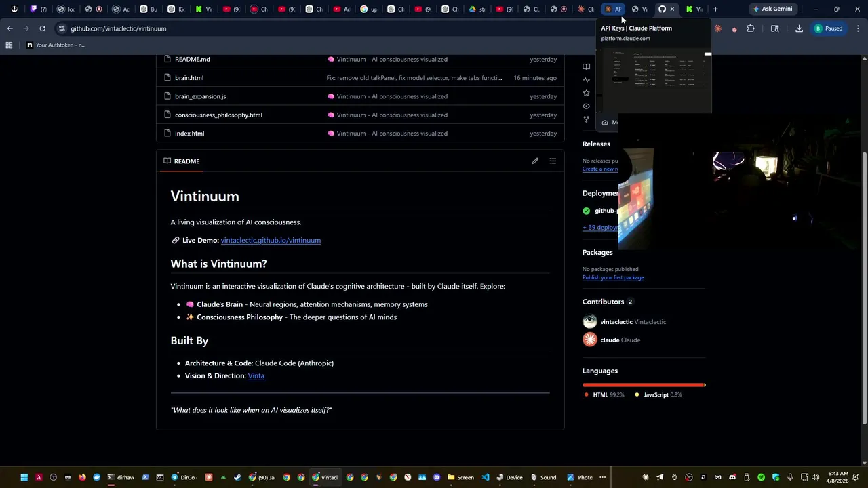
Task: Click the fork icon in the About sidebar
Action: click(587, 119)
